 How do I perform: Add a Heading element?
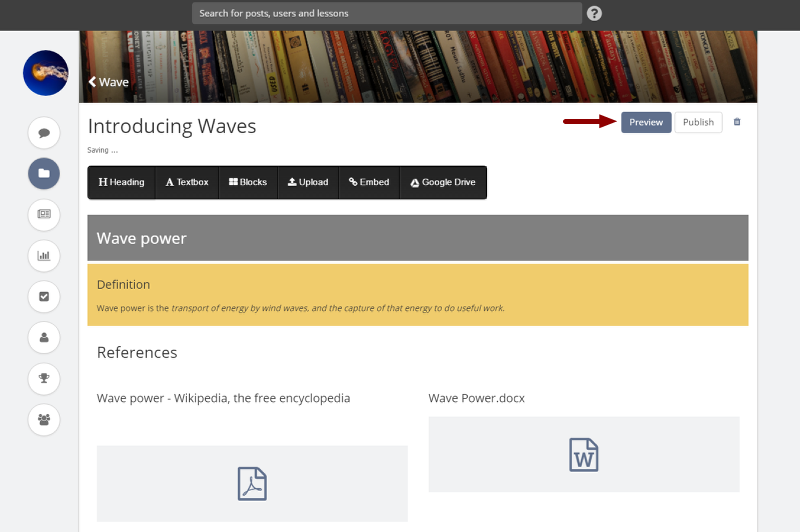[x=121, y=182]
